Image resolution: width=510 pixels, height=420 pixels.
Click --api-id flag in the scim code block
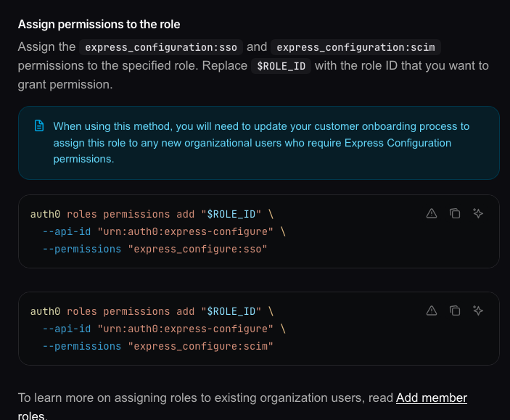(67, 329)
